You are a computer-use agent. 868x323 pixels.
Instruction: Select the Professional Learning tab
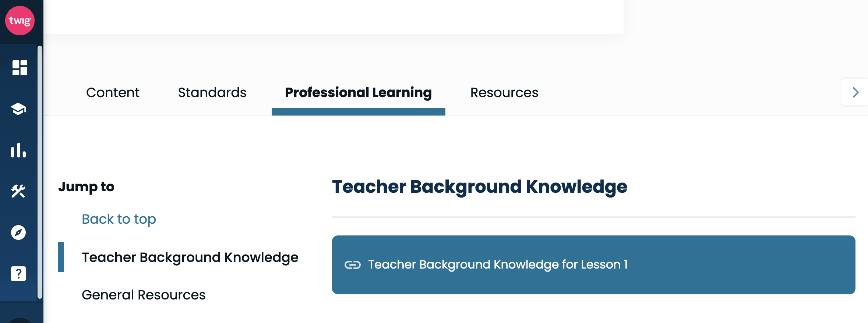pyautogui.click(x=358, y=92)
